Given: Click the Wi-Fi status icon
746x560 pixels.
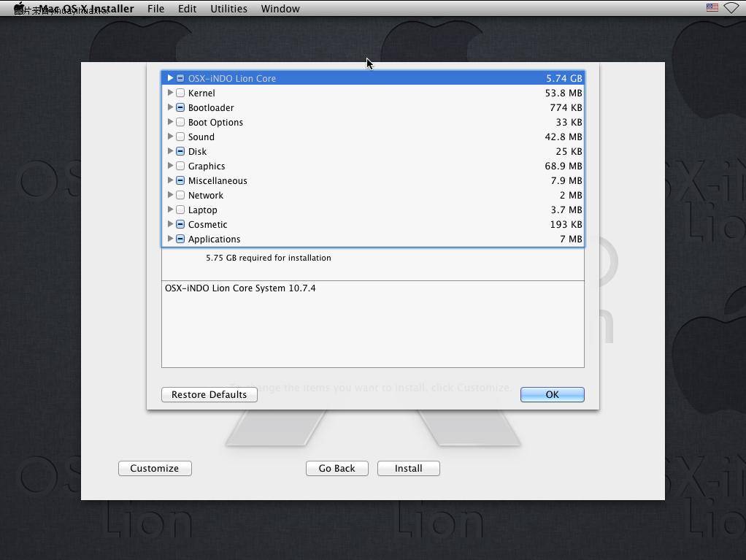Looking at the screenshot, I should [731, 8].
